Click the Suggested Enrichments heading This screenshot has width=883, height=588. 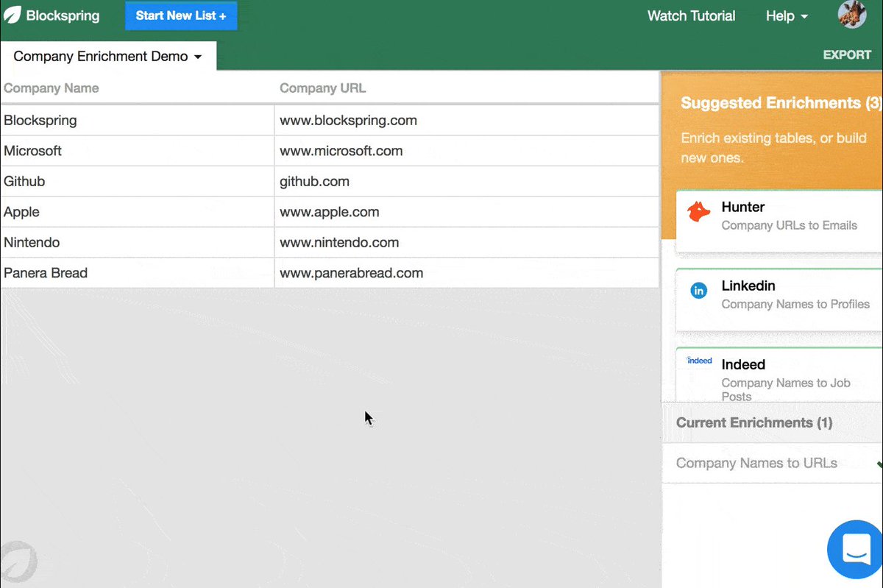781,103
